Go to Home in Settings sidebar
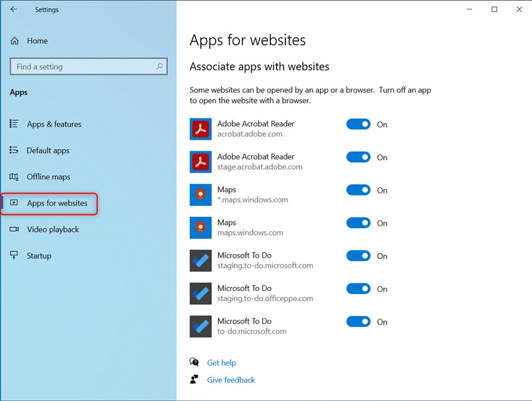 [37, 41]
